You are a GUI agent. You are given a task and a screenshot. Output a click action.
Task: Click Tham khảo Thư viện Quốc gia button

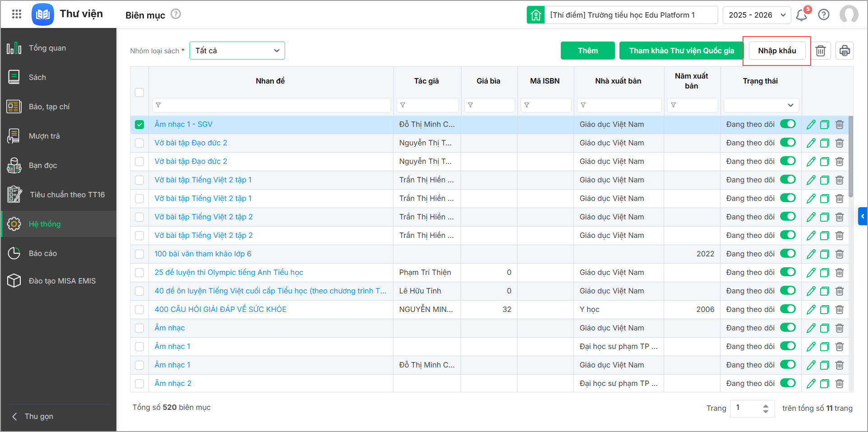pos(682,51)
